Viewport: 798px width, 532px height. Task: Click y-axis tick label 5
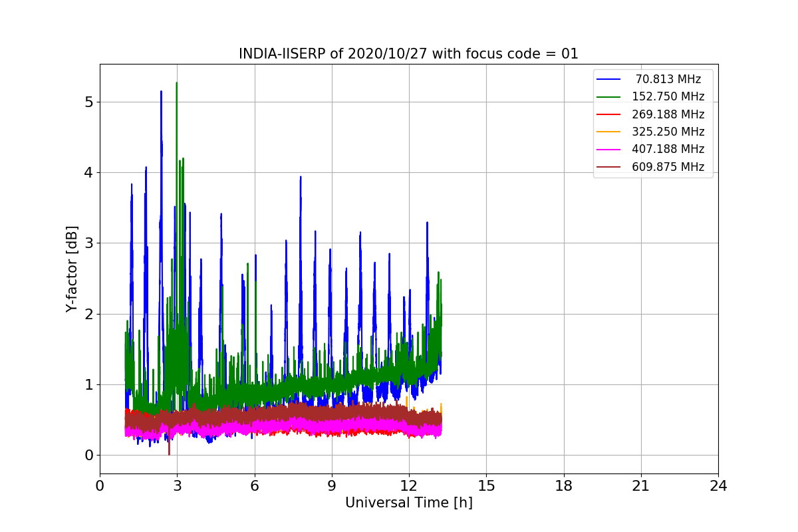88,102
